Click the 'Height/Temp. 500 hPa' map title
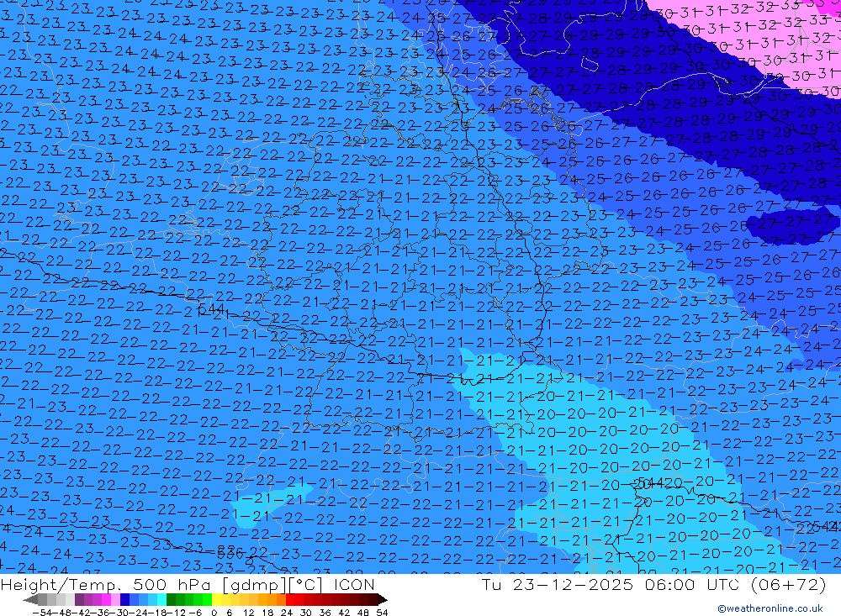841x616 pixels. [x=106, y=585]
